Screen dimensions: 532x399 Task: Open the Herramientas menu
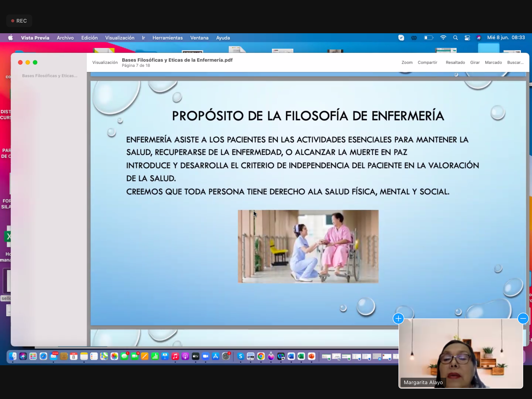coord(168,38)
